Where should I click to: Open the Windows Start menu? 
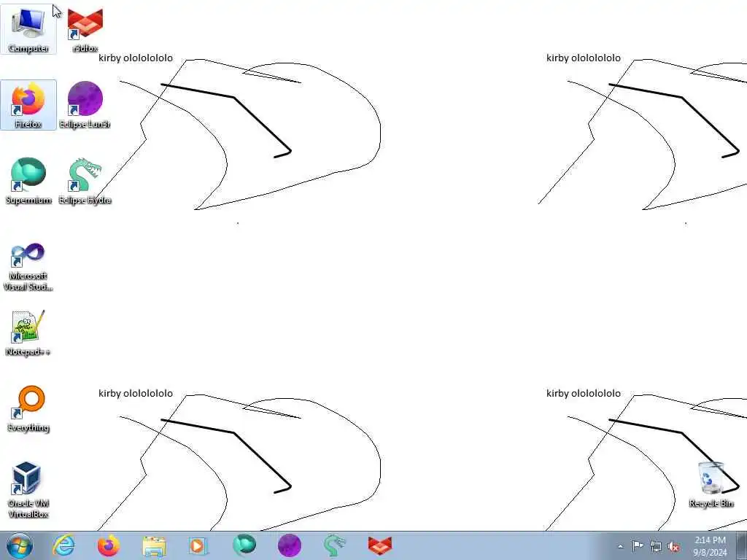coord(20,545)
